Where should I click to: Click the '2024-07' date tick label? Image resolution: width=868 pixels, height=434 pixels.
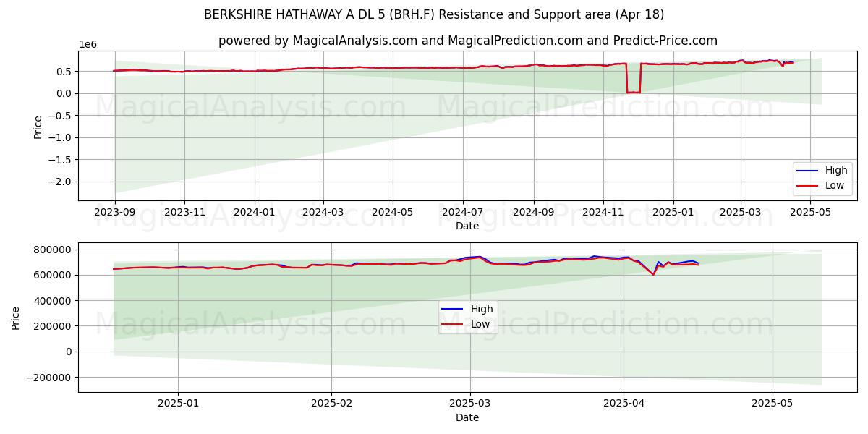click(x=462, y=213)
